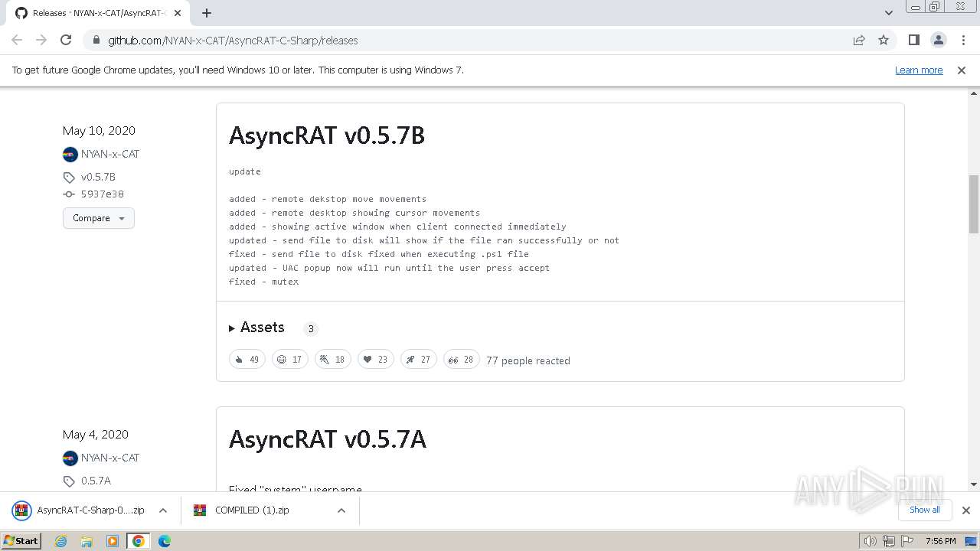Reload the GitHub releases page
980x551 pixels.
[66, 40]
